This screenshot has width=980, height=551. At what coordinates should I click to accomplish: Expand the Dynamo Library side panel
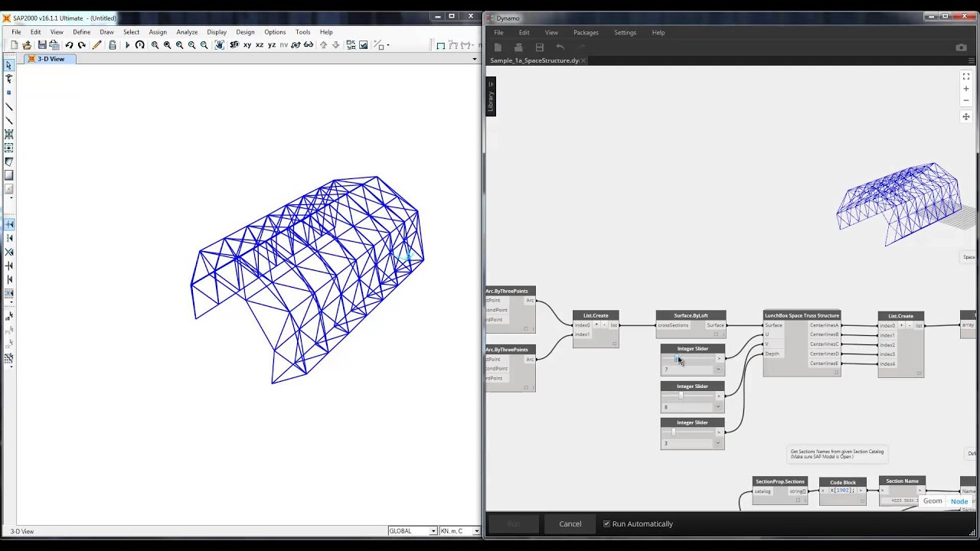click(x=491, y=96)
